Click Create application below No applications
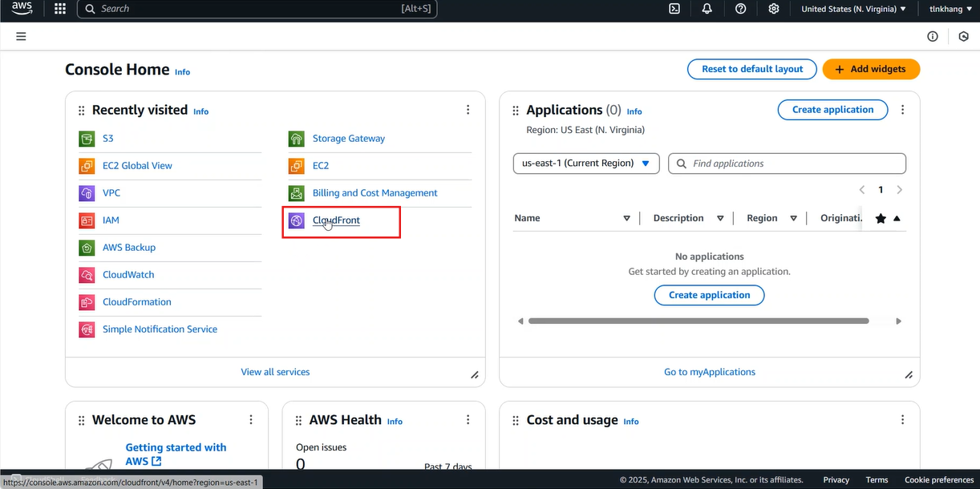The height and width of the screenshot is (489, 980). pyautogui.click(x=709, y=295)
